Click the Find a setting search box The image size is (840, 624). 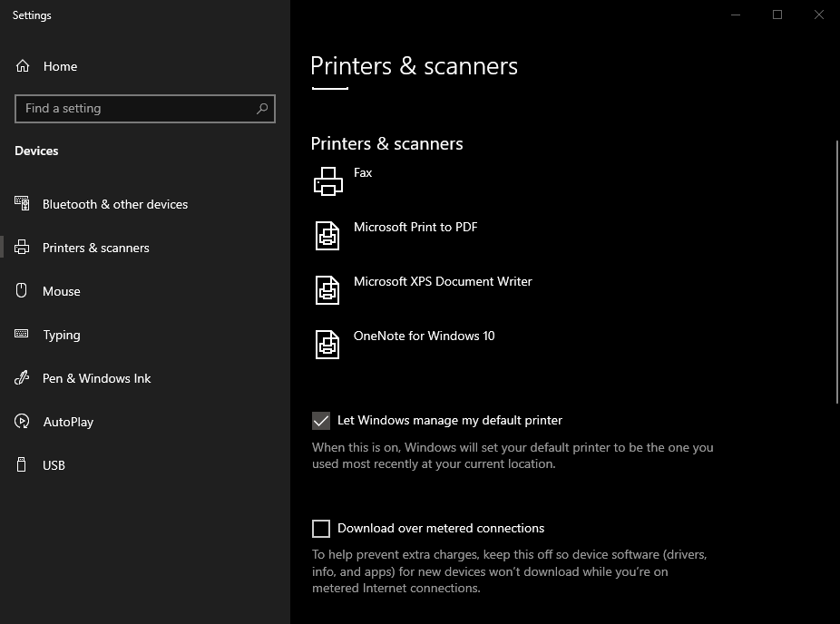(x=136, y=109)
